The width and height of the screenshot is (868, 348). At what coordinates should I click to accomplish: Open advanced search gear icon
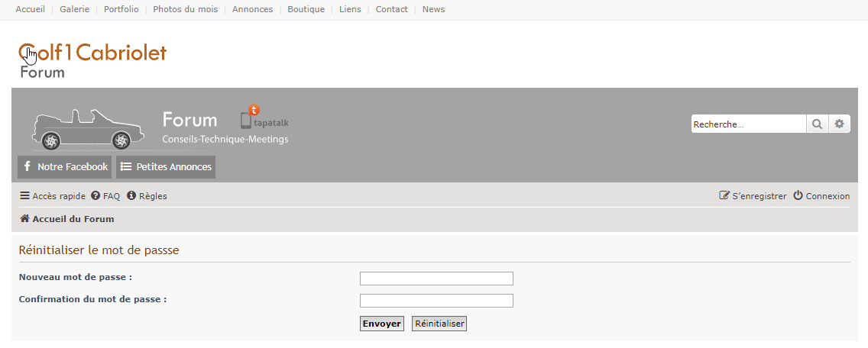tap(839, 124)
